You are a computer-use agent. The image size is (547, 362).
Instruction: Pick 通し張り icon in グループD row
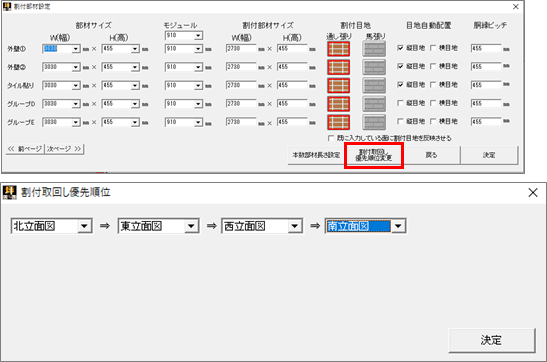point(338,104)
